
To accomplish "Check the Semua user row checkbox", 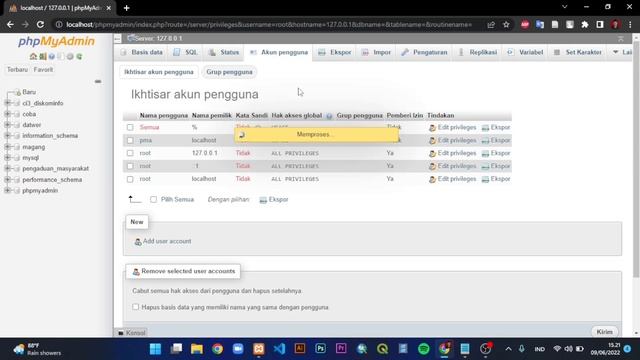I will click(x=130, y=127).
